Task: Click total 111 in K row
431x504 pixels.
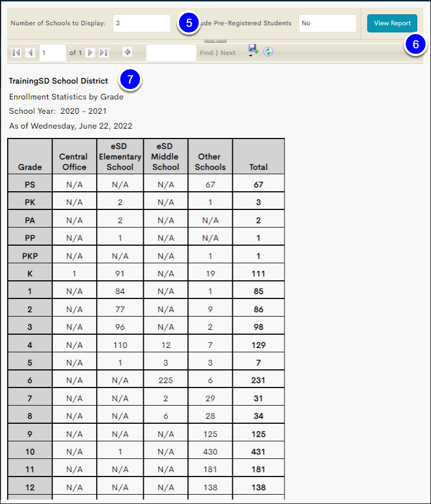Action: [x=259, y=274]
